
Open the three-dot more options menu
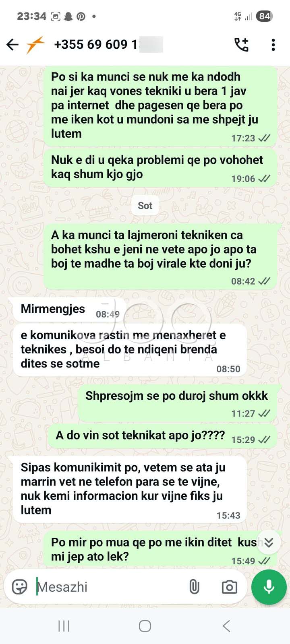click(273, 45)
